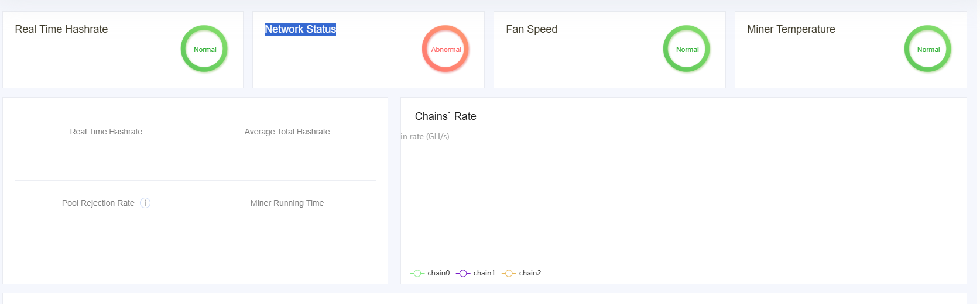
Task: Click the highlighted Network Status card title
Action: pyautogui.click(x=300, y=29)
